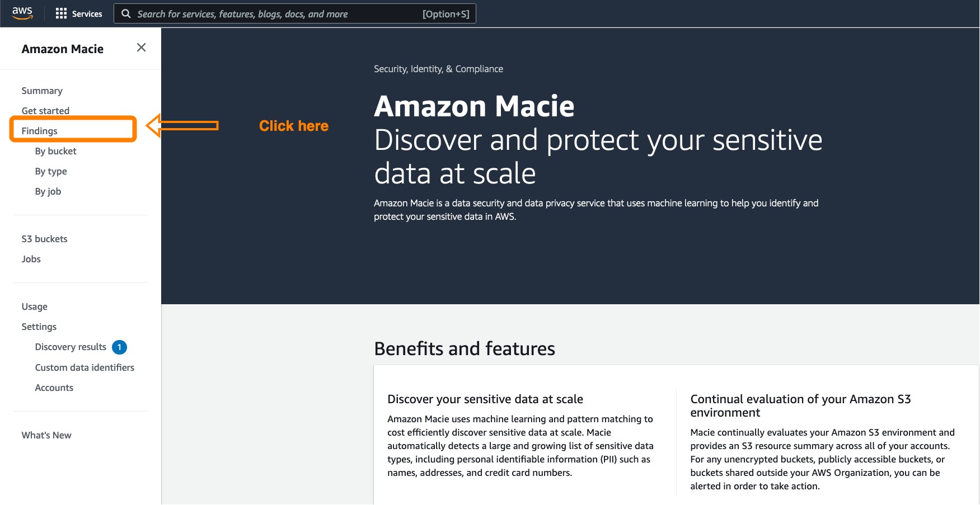Open the Findings section
The image size is (980, 505).
pos(39,131)
